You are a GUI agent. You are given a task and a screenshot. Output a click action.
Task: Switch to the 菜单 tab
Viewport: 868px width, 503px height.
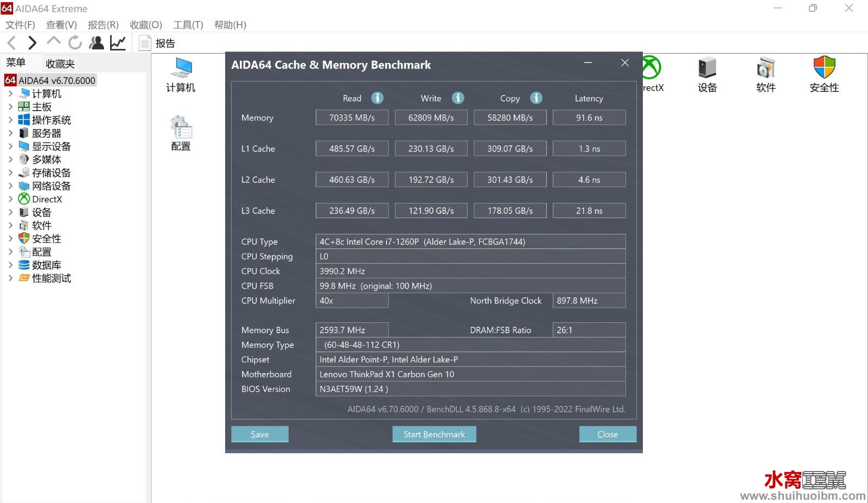coord(16,63)
